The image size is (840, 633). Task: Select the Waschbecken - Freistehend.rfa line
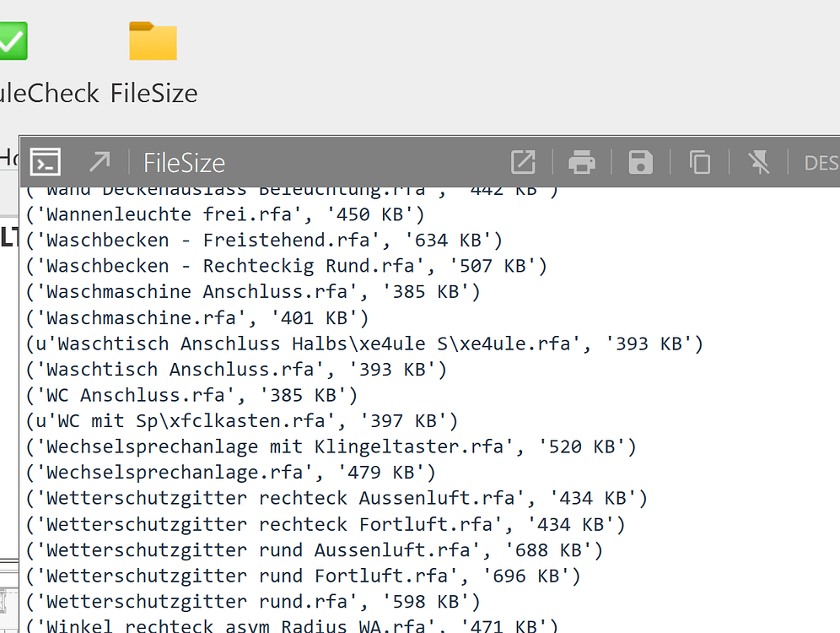tap(264, 241)
